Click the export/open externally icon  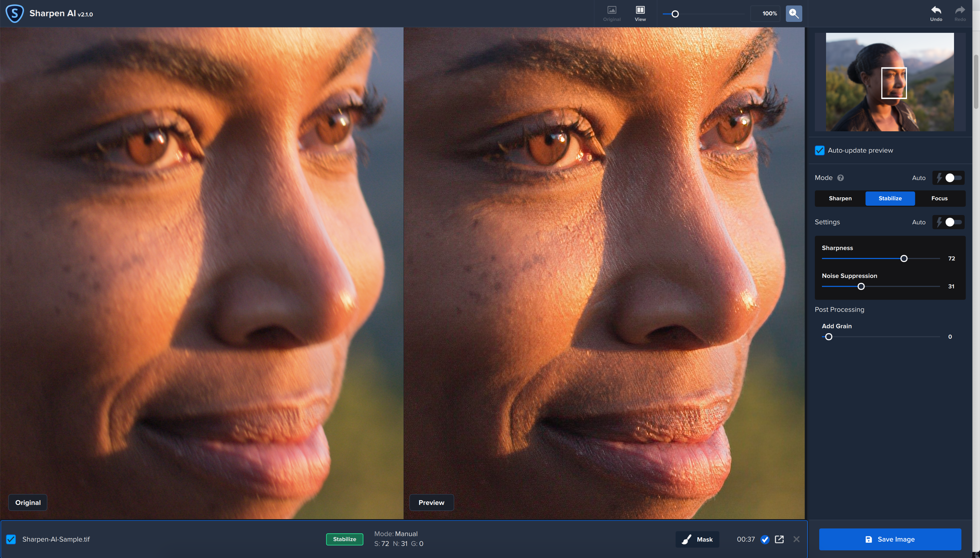779,539
